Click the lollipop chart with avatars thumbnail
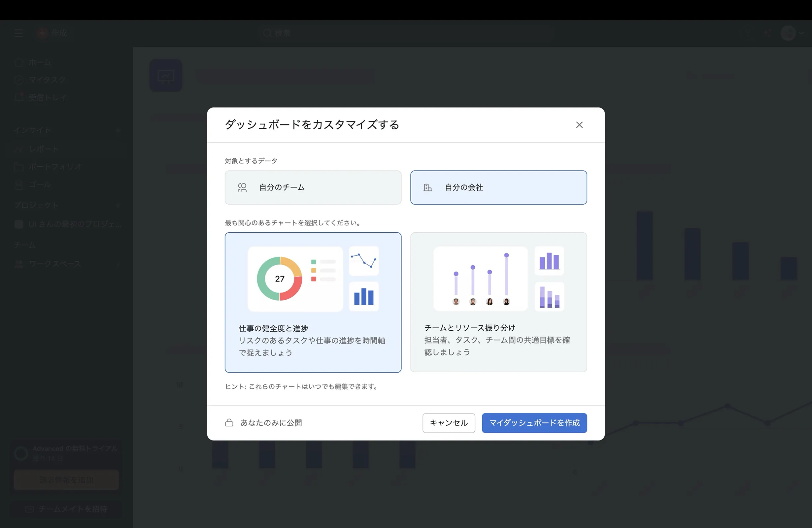The height and width of the screenshot is (528, 812). pyautogui.click(x=480, y=279)
